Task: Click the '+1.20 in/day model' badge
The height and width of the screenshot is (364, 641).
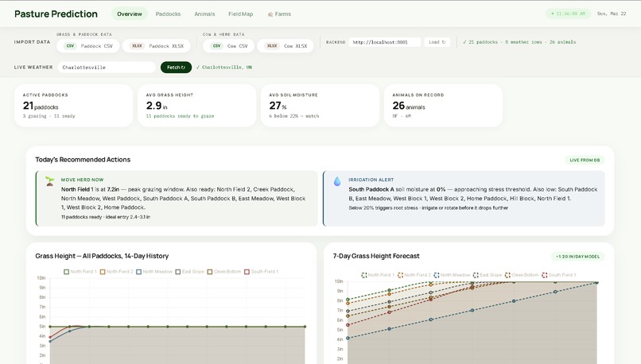Action: 577,257
